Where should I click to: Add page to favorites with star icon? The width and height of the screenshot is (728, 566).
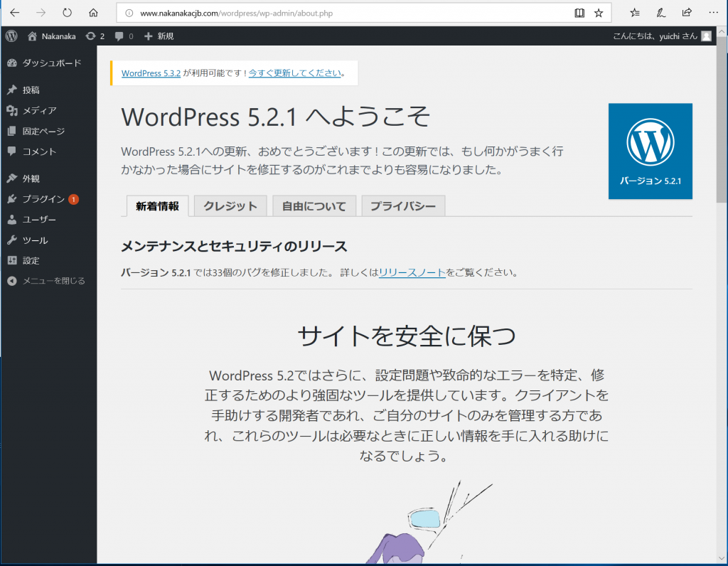(599, 13)
